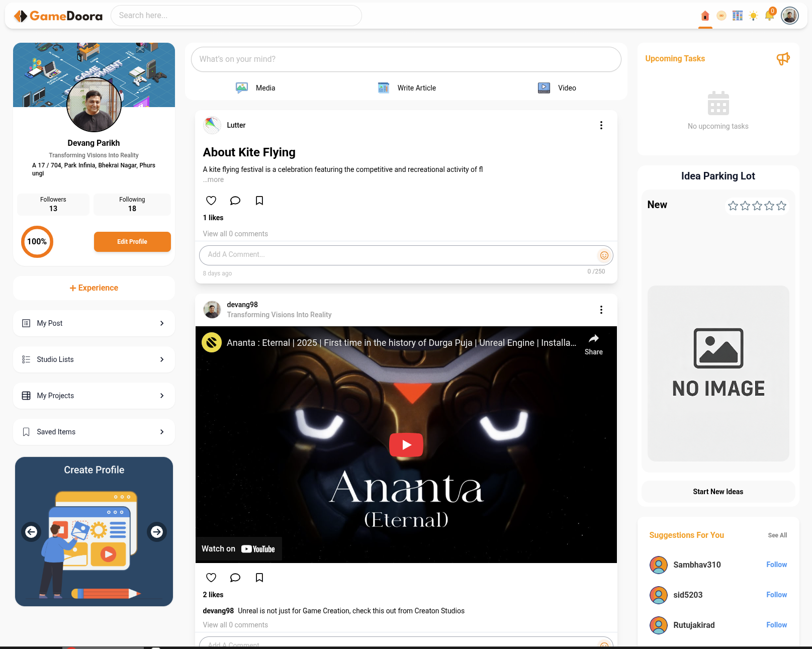Click the Edit Profile button

tap(132, 242)
